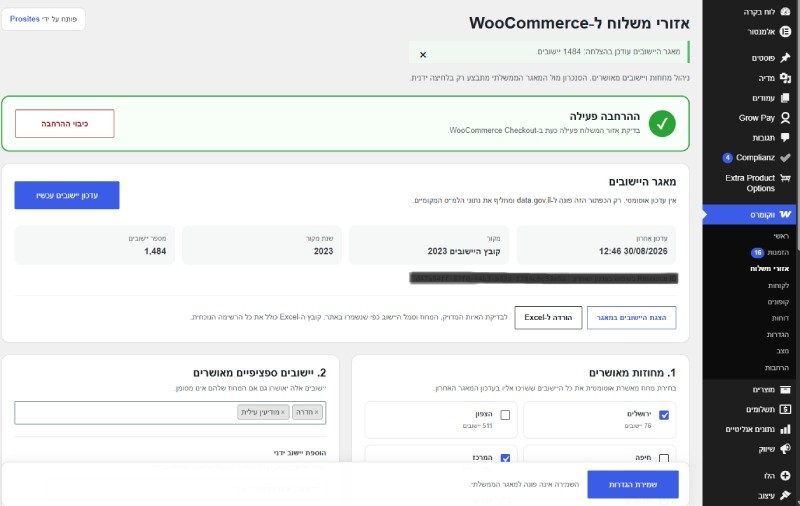
Task: Open הרחבות extensions submenu item
Action: point(777,368)
